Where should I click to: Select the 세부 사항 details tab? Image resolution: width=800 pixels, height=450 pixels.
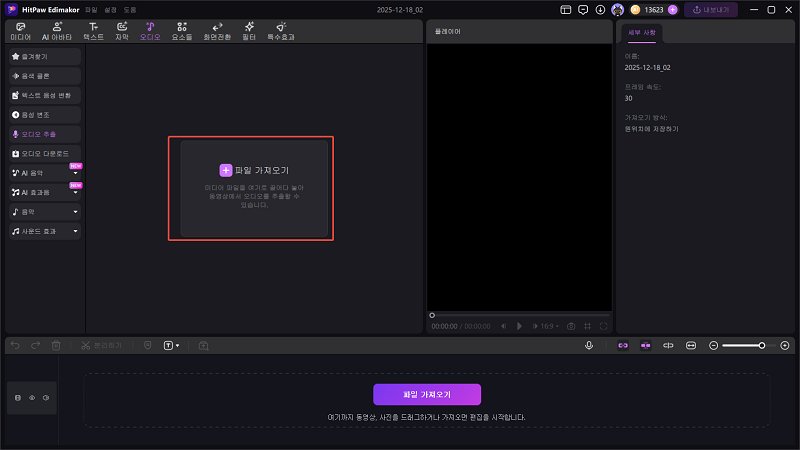642,33
